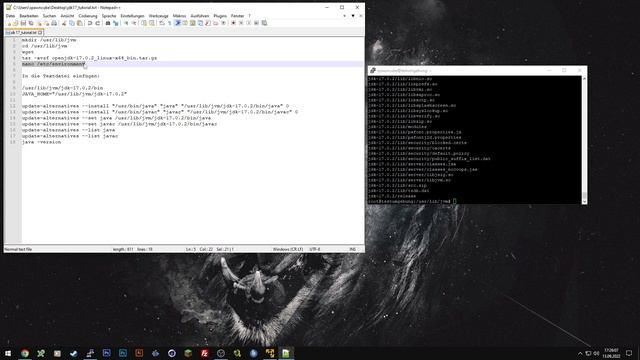
Task: Click the Run Macro Multiple Times icon
Action: (256, 23)
